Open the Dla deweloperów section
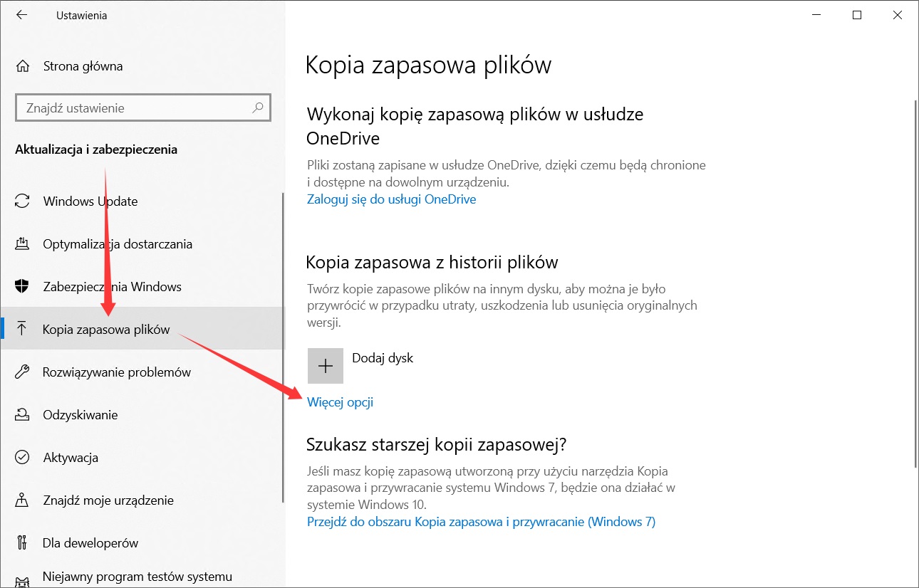The image size is (919, 588). (90, 543)
